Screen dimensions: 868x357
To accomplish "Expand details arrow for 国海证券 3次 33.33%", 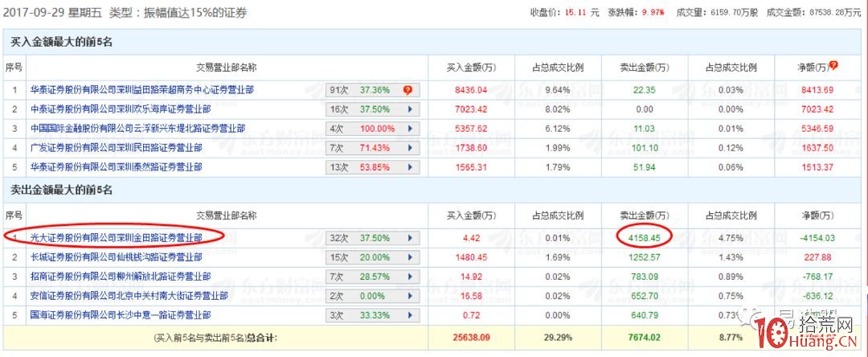I will point(411,315).
